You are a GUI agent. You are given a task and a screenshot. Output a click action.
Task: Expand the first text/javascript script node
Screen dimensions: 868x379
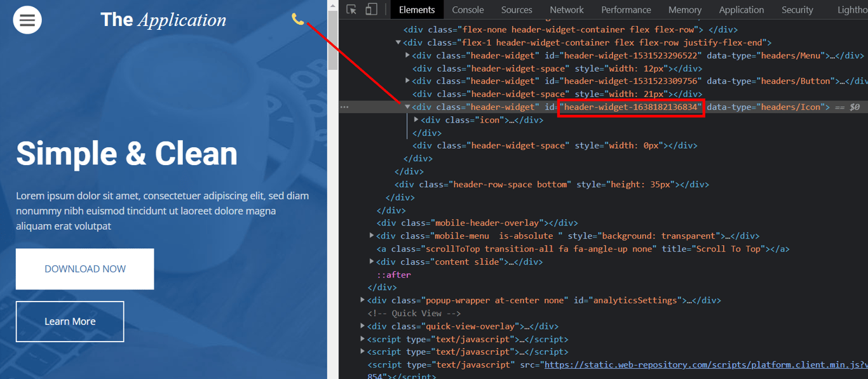(363, 339)
